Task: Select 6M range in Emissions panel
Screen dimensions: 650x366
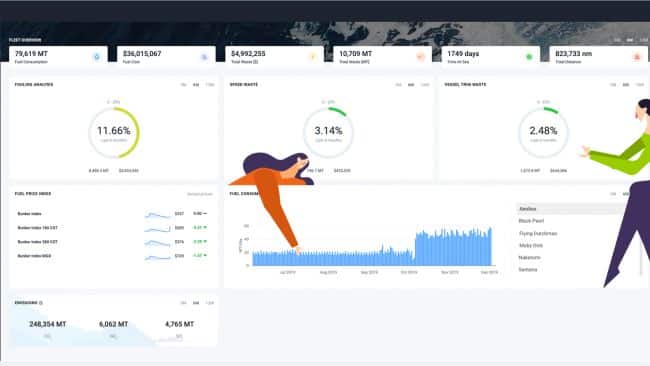Action: click(196, 303)
